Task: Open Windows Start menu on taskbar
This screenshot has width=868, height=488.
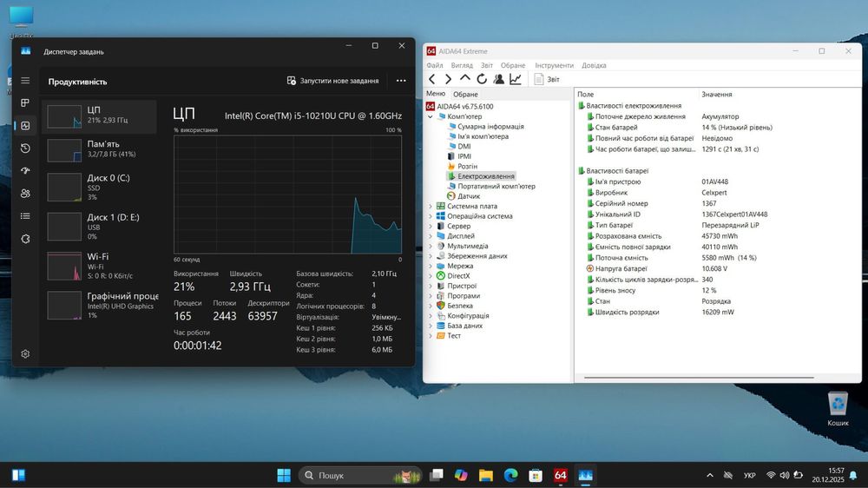Action: 284,475
